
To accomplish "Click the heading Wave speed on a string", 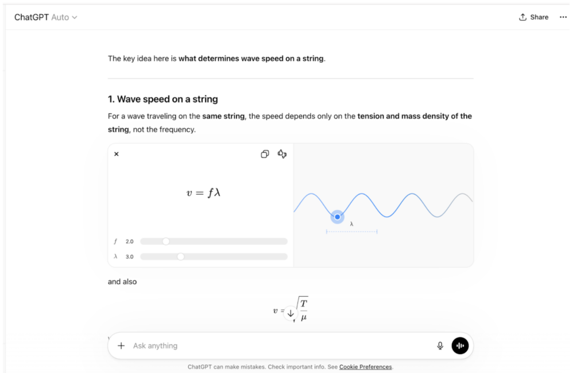I will tap(163, 99).
